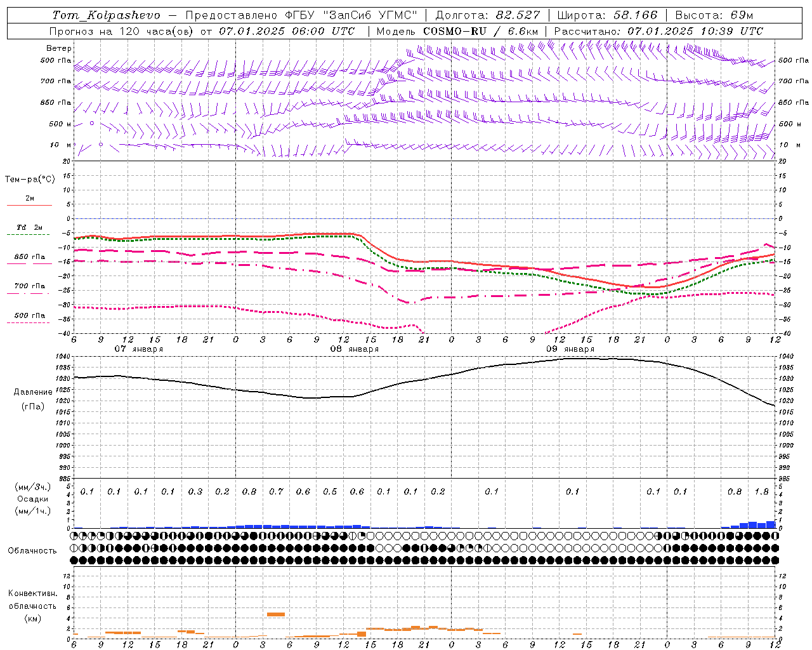Viewport: 812px width, 650px height.
Task: Click the '08 января' date label
Action: (354, 349)
